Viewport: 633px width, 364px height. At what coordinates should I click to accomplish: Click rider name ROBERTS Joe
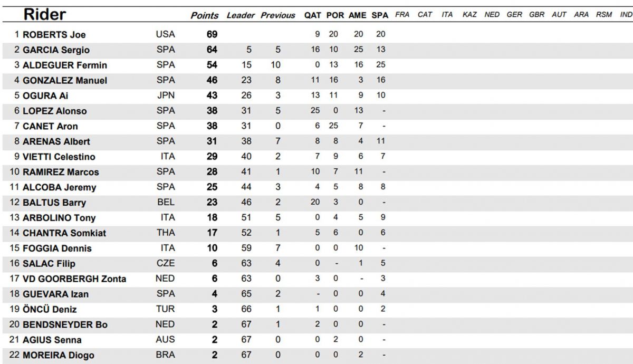tap(54, 35)
